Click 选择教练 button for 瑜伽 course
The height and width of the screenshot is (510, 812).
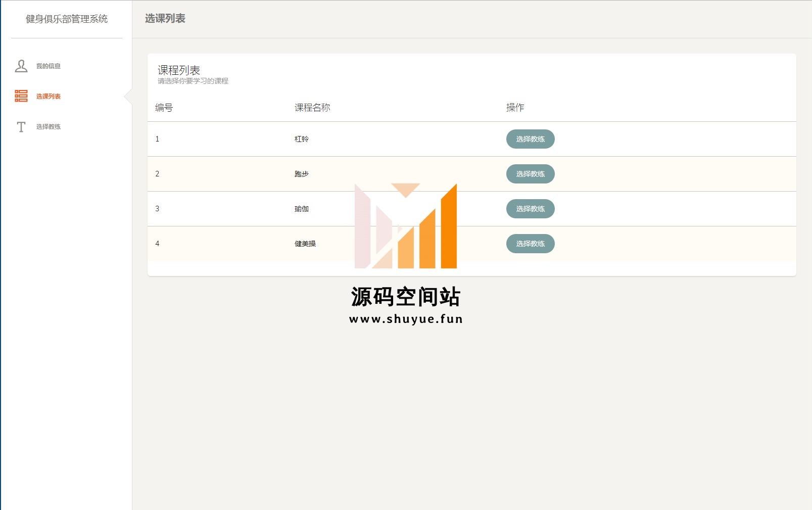click(530, 209)
